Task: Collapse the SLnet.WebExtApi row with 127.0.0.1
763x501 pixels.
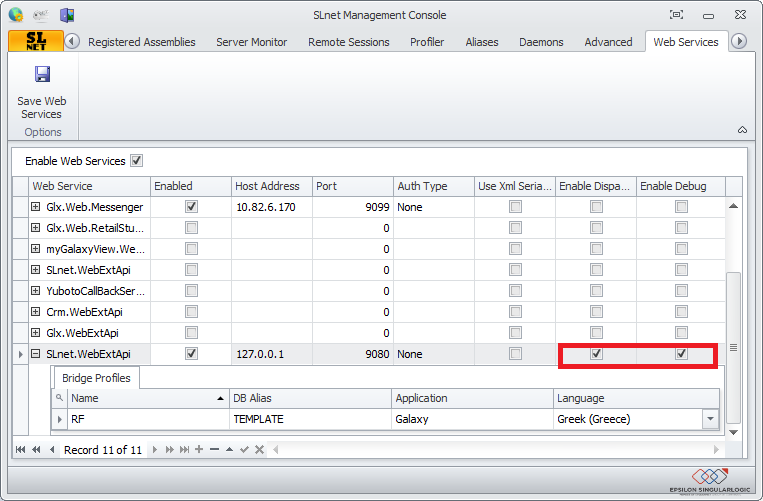Action: coord(36,354)
